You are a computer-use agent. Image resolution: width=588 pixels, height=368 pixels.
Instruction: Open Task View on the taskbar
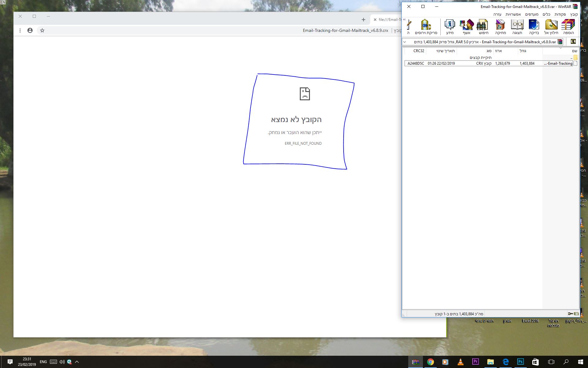pyautogui.click(x=551, y=362)
